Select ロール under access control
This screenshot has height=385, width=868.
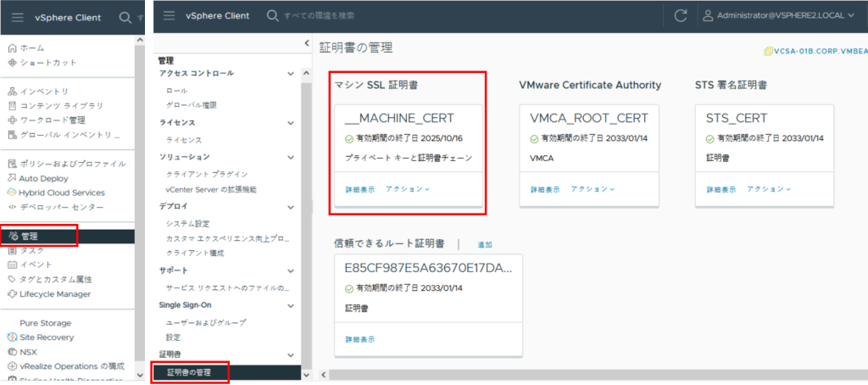[176, 90]
